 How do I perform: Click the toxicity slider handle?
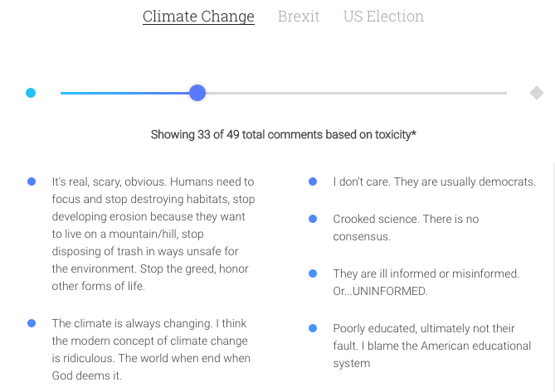pyautogui.click(x=197, y=93)
